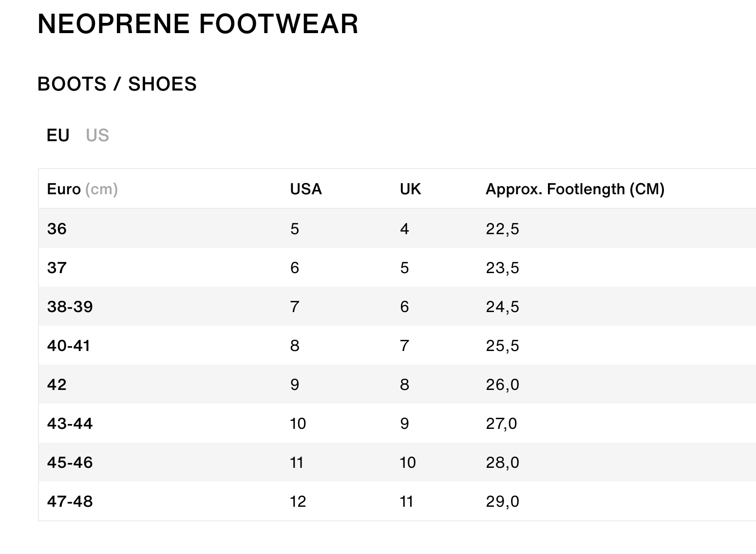Click the Approx. Footlength (CM) header

(575, 189)
